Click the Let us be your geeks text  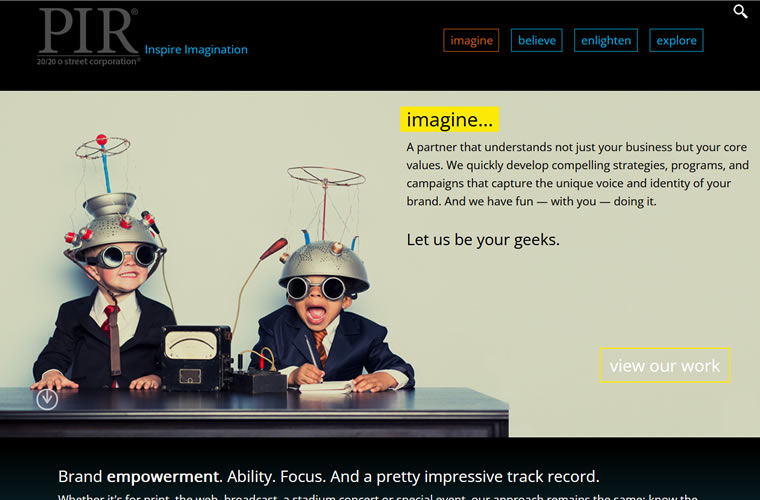483,239
